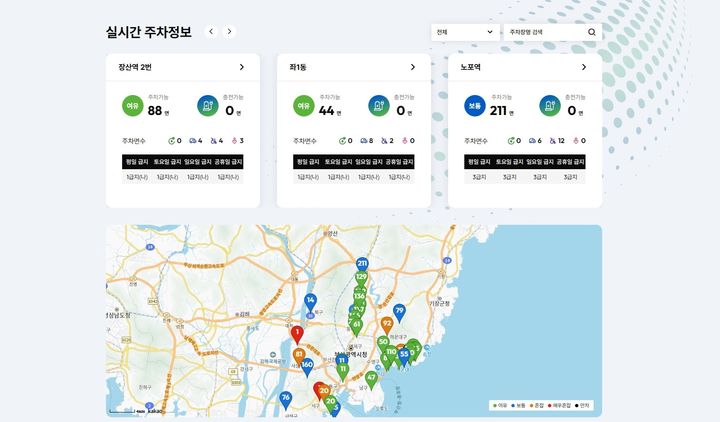Expand 장산역 2번 card with its chevron
720x422 pixels.
click(x=242, y=67)
